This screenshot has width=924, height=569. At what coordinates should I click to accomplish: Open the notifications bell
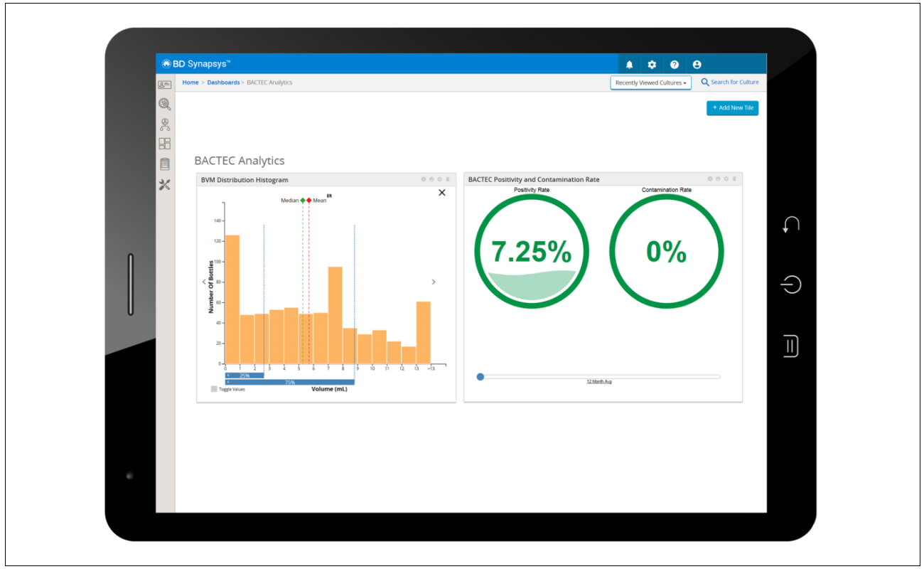pos(629,64)
